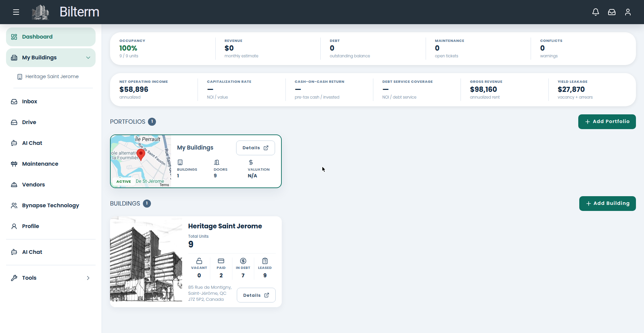Click the Leased clipboard icon
Image resolution: width=644 pixels, height=333 pixels.
(x=265, y=261)
